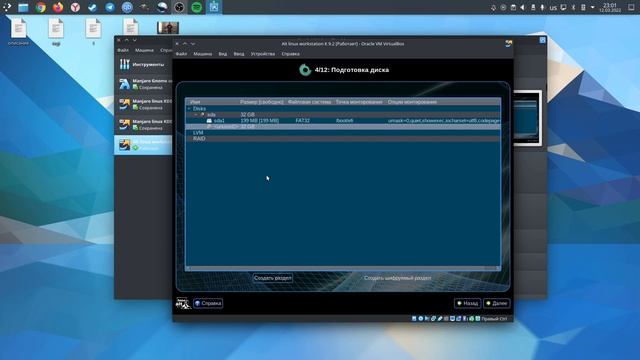Select the sda1 partition row

coord(343,121)
